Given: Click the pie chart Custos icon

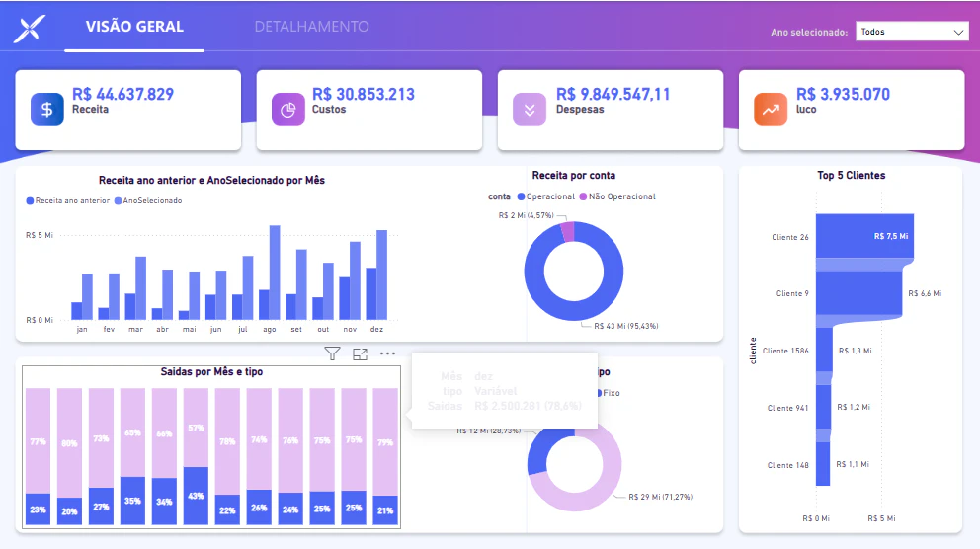Looking at the screenshot, I should [x=288, y=110].
